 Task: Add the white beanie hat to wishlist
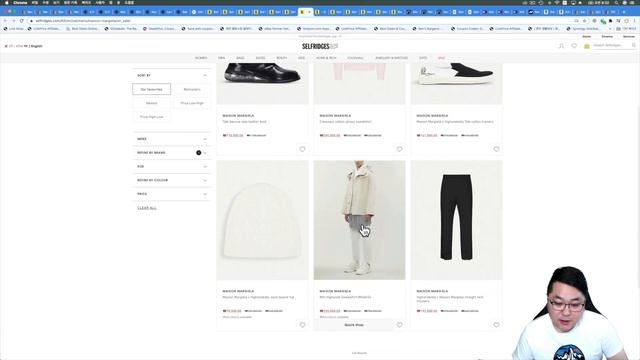(302, 325)
